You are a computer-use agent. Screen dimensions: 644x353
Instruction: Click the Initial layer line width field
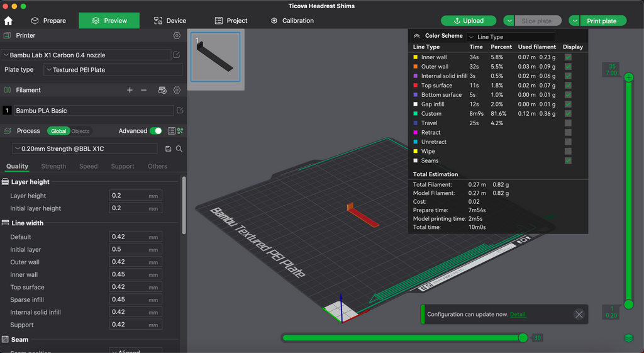[x=136, y=249]
